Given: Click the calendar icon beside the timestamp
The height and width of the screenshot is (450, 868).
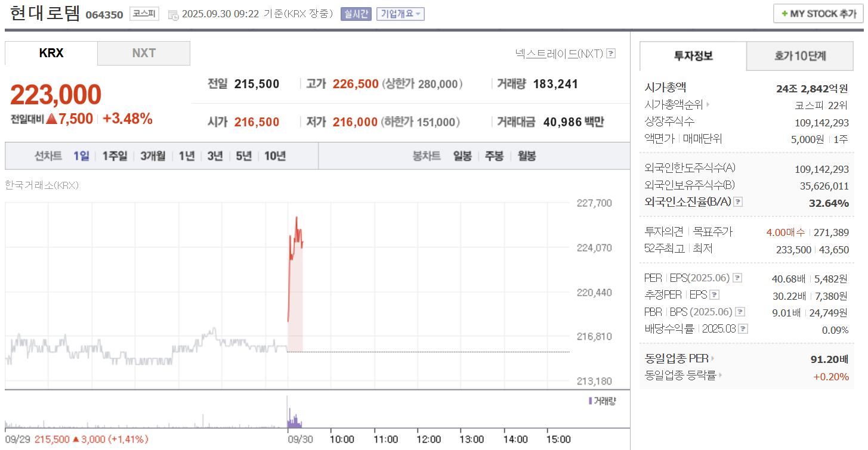Looking at the screenshot, I should (174, 14).
